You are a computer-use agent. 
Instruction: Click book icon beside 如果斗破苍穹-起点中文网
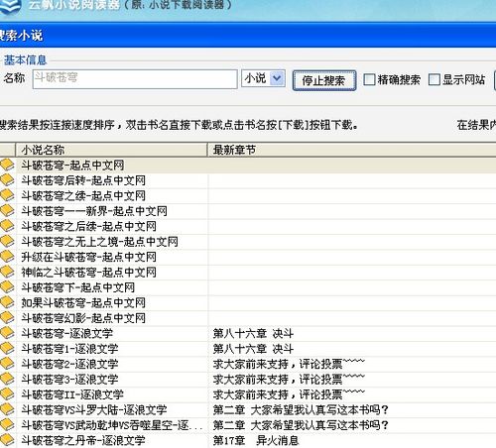click(x=7, y=302)
